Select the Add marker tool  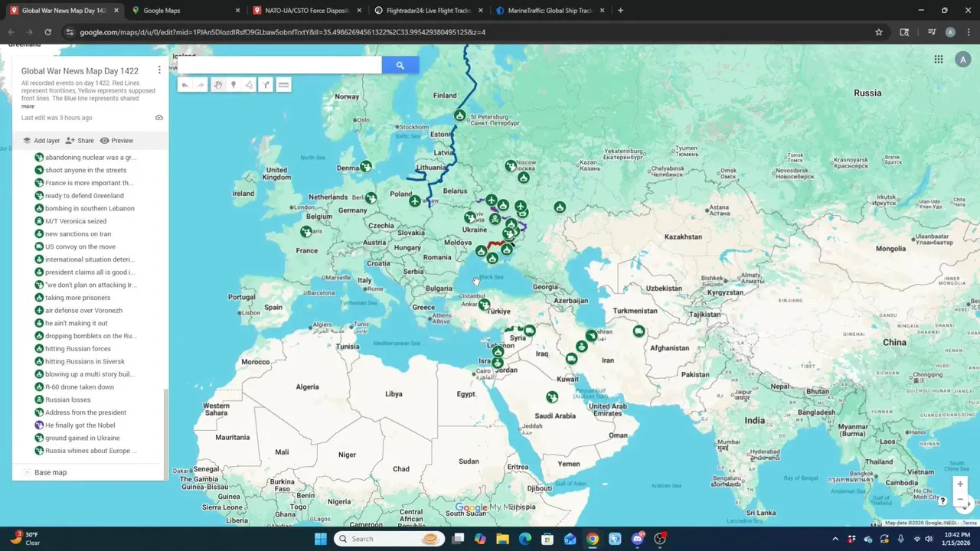pyautogui.click(x=234, y=85)
